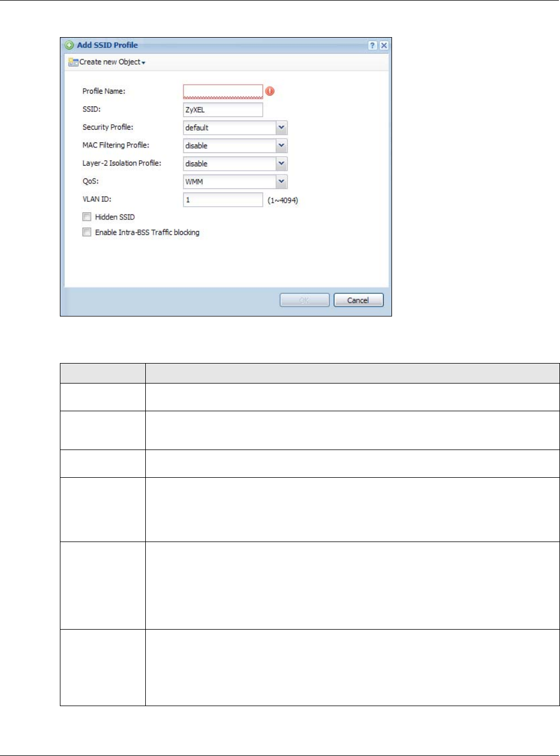Screen dimensions: 560x756
Task: Click the VLAN ID label
Action: click(97, 199)
